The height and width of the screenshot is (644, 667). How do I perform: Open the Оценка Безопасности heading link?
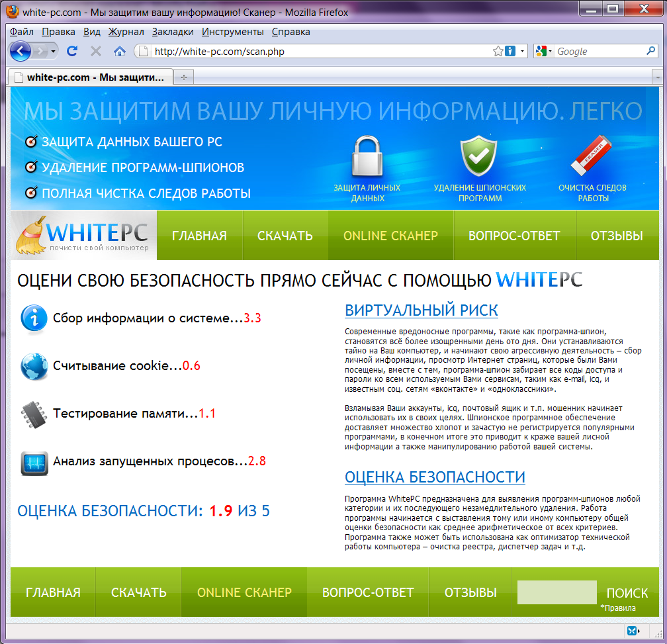(435, 477)
